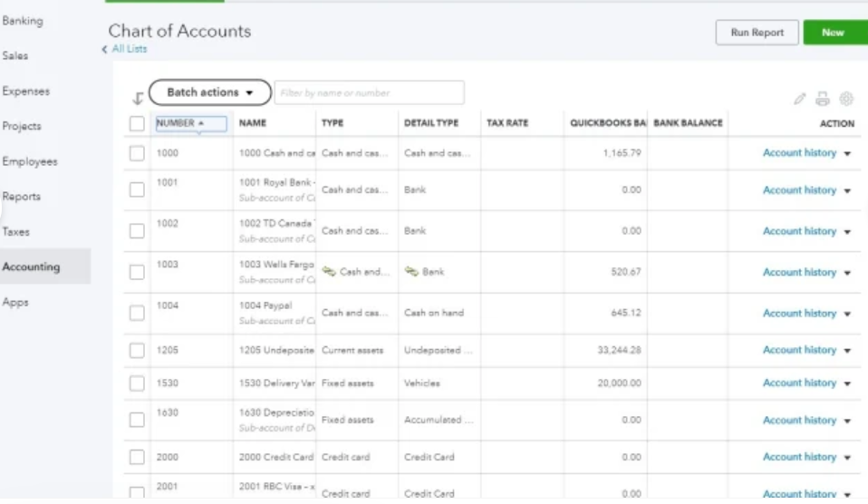
Task: Expand action dropdown arrow for account 1000
Action: (847, 154)
